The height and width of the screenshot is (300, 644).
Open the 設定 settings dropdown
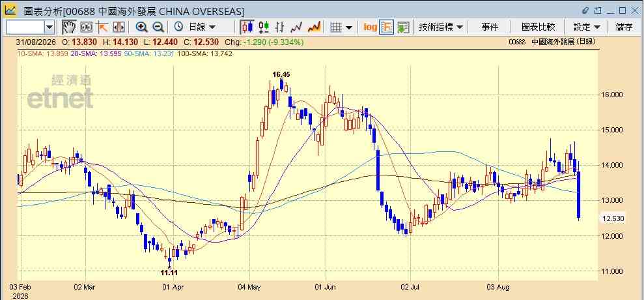[x=587, y=27]
